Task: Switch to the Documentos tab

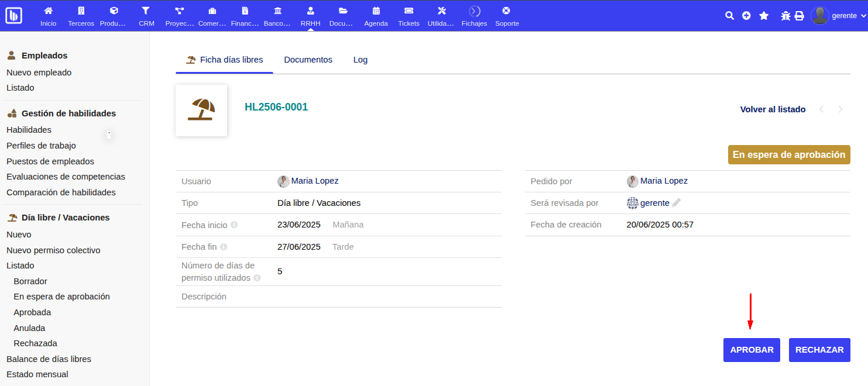Action: tap(308, 60)
